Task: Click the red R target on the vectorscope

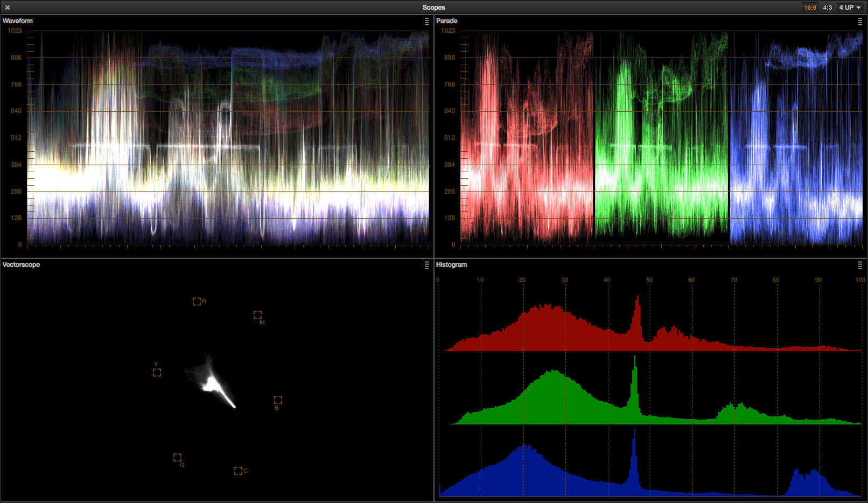Action: (x=197, y=302)
